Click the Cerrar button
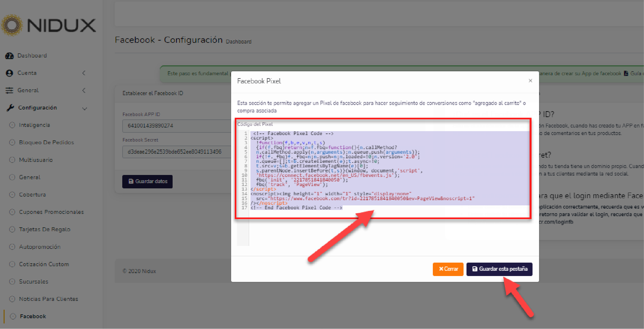 click(448, 269)
